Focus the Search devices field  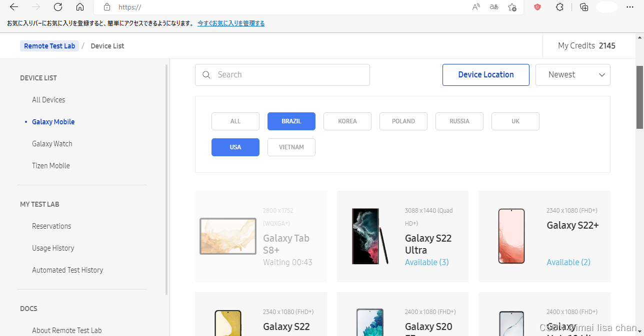pos(282,75)
